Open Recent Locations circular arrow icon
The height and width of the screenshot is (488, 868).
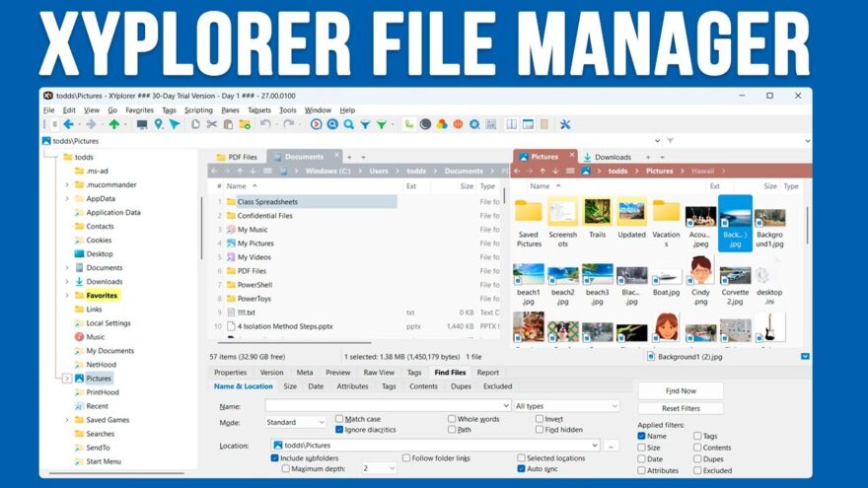coord(316,124)
